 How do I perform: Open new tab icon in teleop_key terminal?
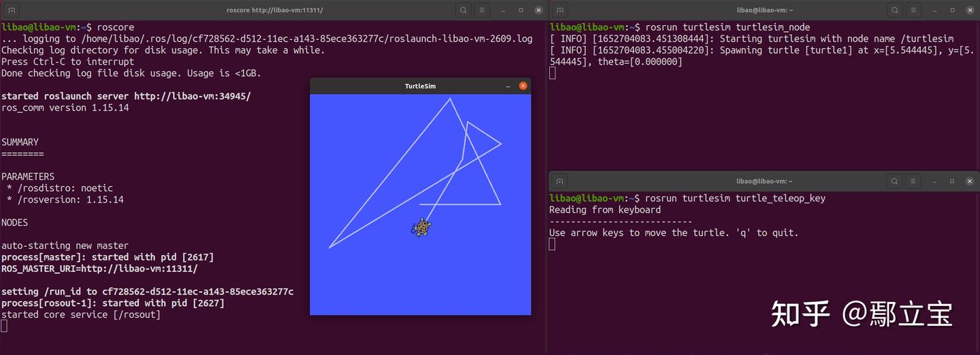point(559,182)
